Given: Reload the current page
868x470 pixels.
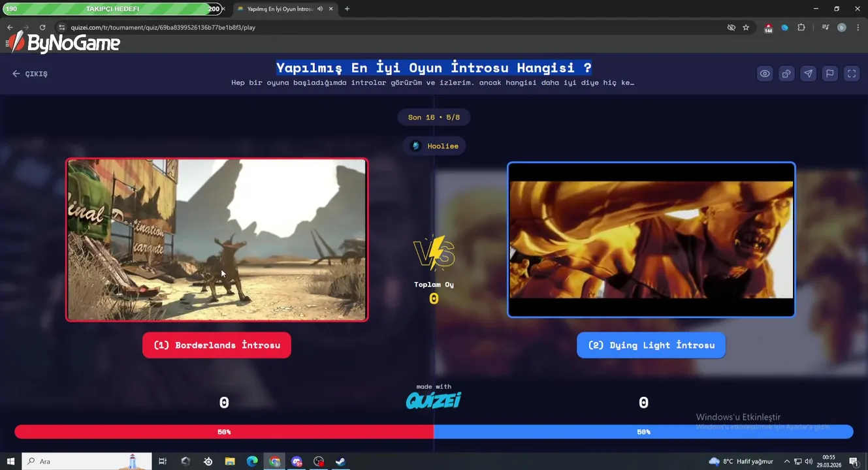Looking at the screenshot, I should pos(42,27).
